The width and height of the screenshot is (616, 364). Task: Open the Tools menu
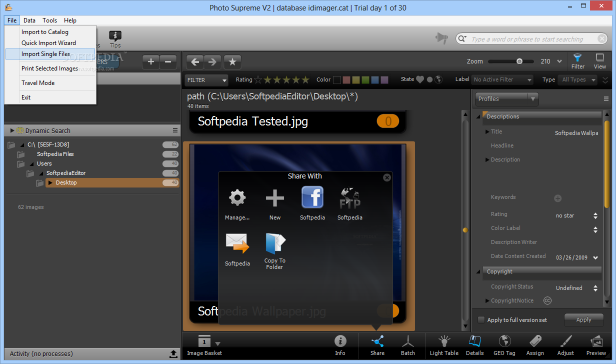pos(50,20)
